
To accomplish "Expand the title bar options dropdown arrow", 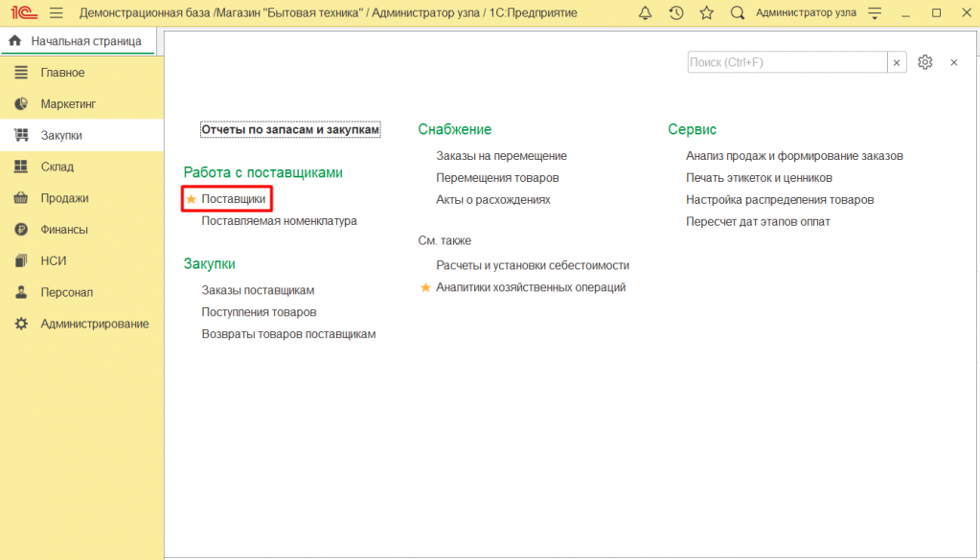I will pyautogui.click(x=872, y=12).
